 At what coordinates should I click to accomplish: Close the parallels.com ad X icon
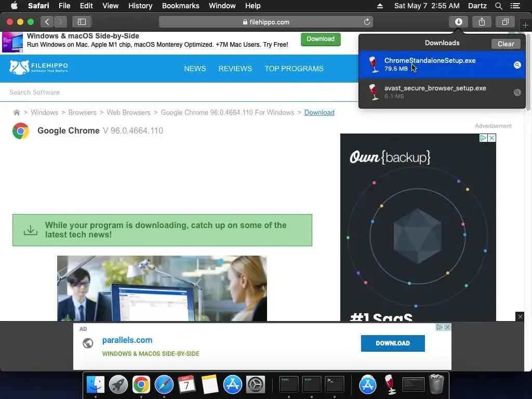447,327
